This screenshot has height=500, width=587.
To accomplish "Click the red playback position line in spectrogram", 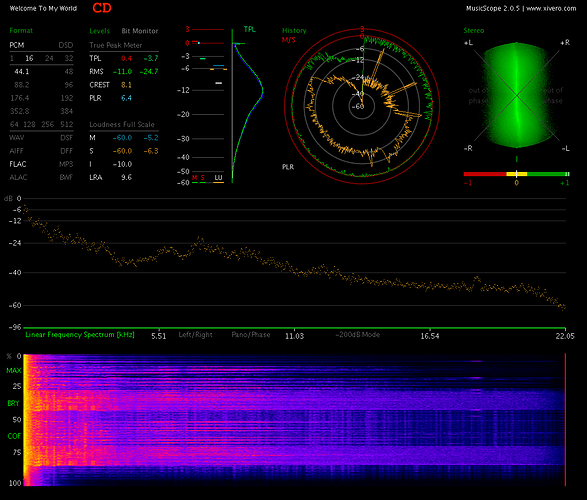I will pos(565,420).
